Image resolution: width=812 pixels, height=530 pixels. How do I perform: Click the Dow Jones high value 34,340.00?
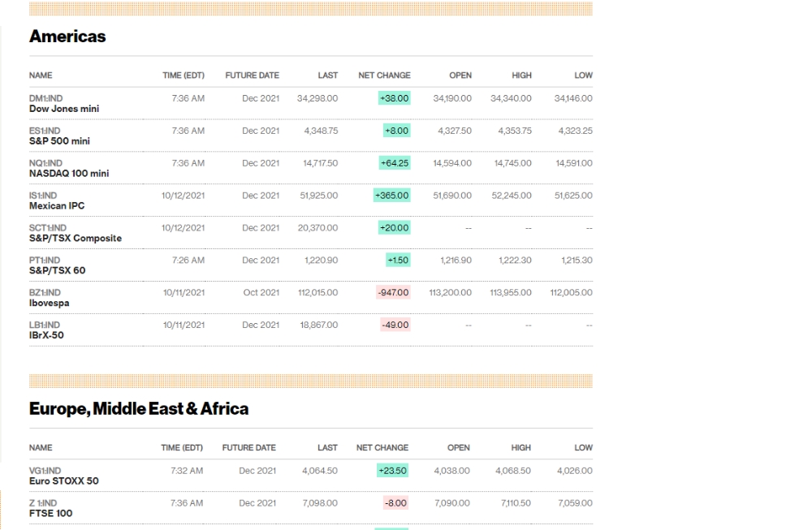click(x=511, y=98)
